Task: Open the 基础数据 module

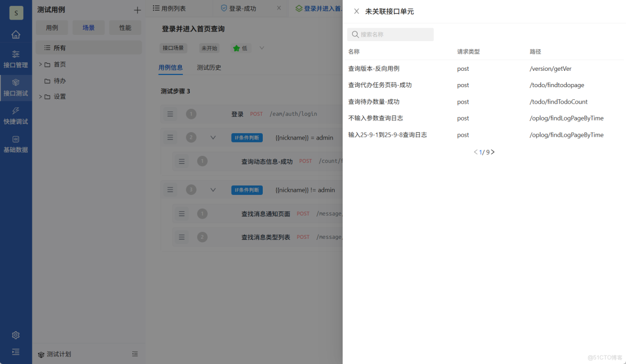Action: [16, 144]
